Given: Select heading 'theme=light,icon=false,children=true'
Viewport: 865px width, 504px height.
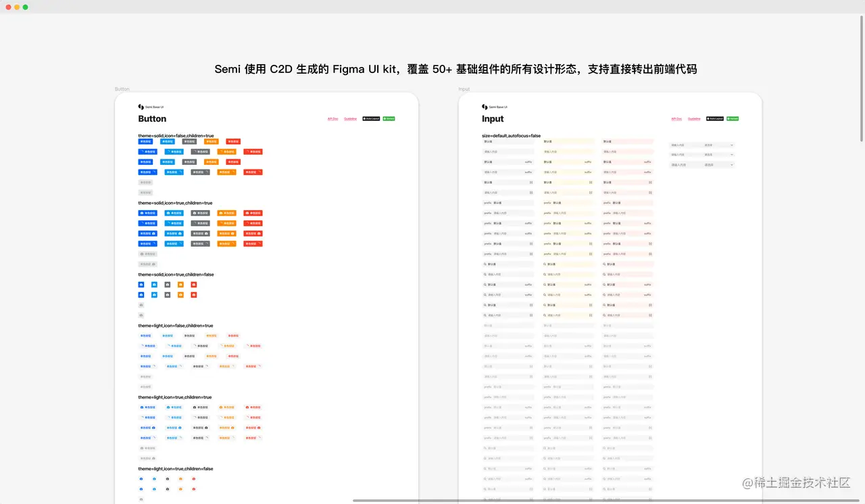Looking at the screenshot, I should [176, 326].
